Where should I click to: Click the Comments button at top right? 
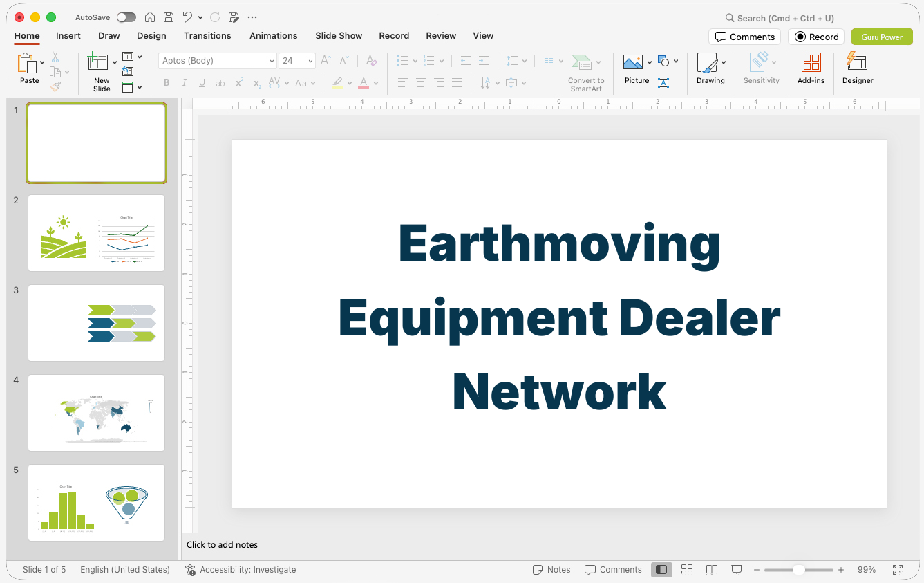pyautogui.click(x=744, y=37)
